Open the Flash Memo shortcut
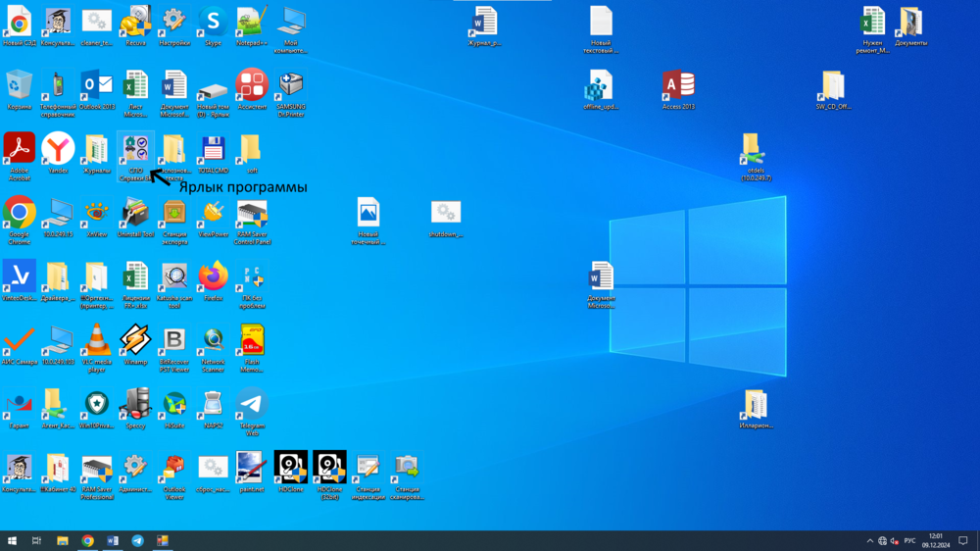The height and width of the screenshot is (551, 980). tap(252, 349)
